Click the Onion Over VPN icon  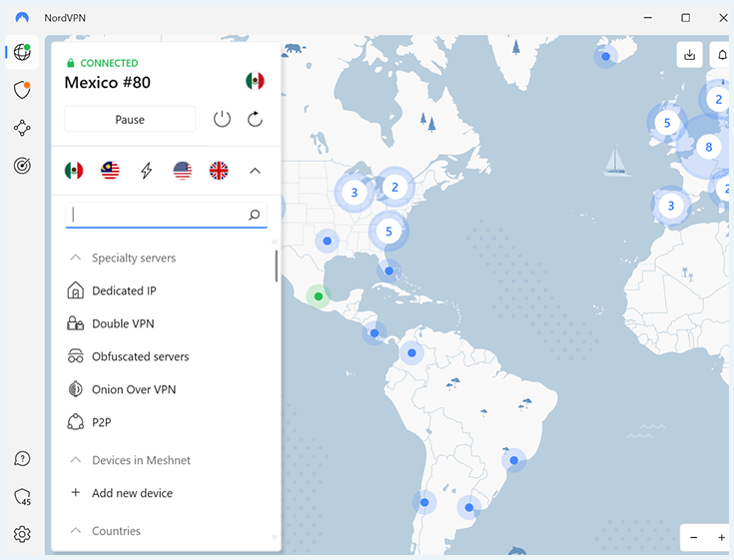(x=75, y=389)
